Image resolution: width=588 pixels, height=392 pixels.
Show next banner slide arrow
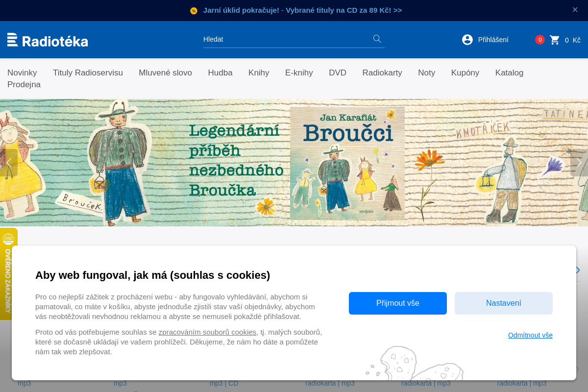pyautogui.click(x=579, y=163)
